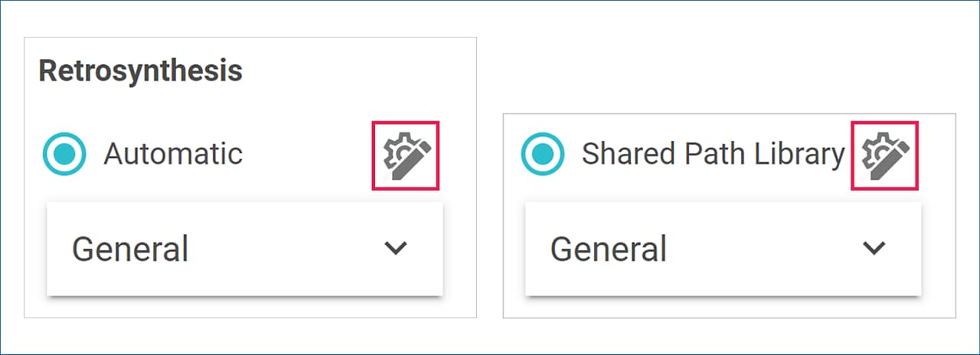This screenshot has height=355, width=980.
Task: Expand the General dropdown under Automatic
Action: [x=245, y=249]
